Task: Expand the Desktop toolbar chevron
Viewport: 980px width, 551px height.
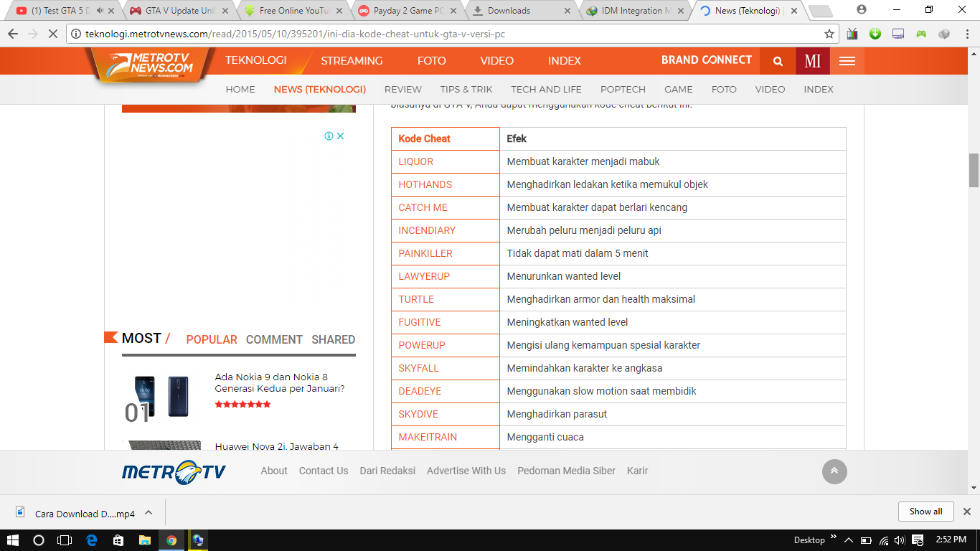Action: [834, 537]
